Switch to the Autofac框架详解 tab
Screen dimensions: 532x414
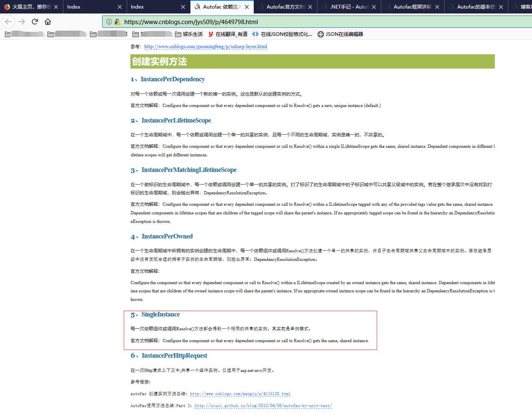(x=413, y=7)
